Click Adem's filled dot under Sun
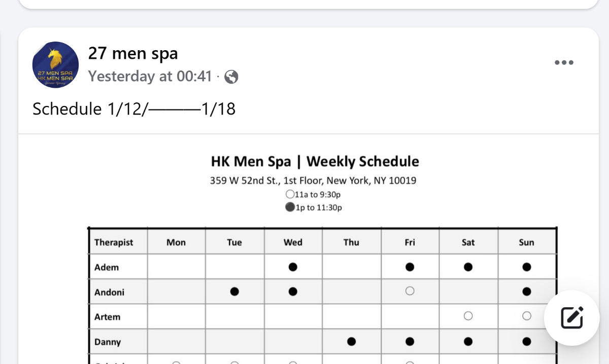 pos(527,267)
